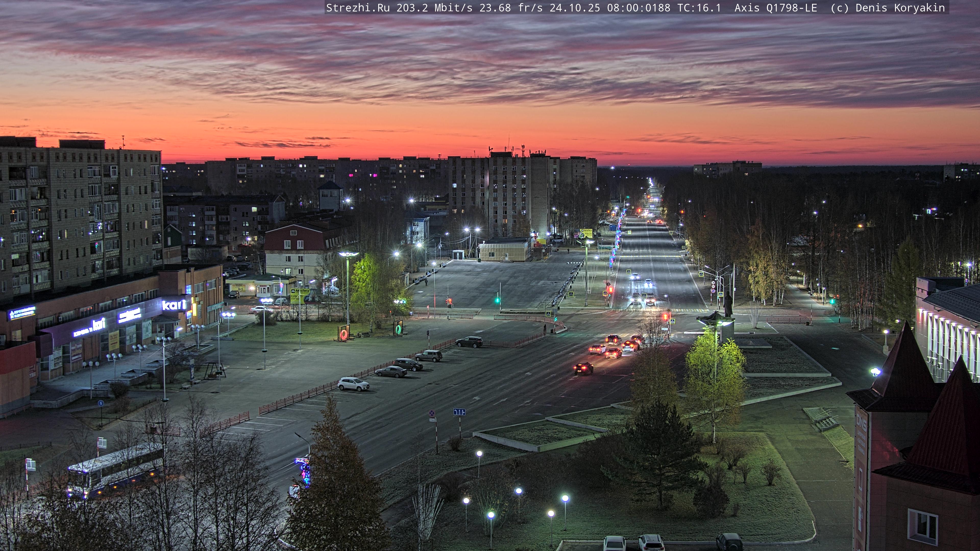The image size is (980, 551).
Task: Click the TC:16.1 temperature readout
Action: (699, 8)
